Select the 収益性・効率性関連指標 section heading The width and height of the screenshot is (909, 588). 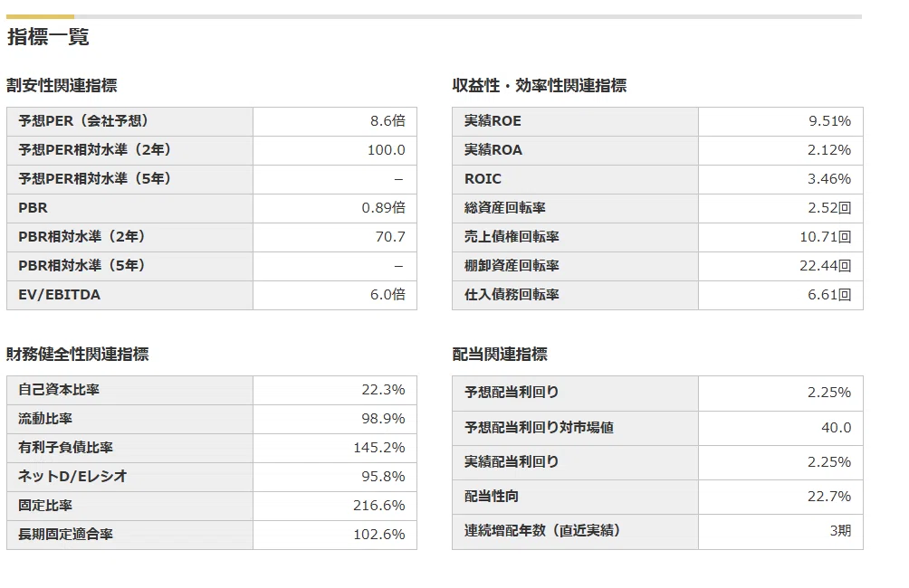click(x=540, y=86)
